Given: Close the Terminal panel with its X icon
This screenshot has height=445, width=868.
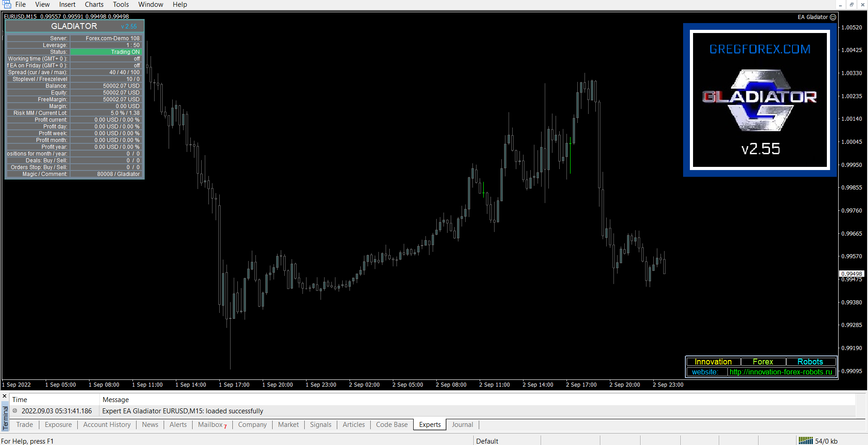Looking at the screenshot, I should [x=5, y=397].
